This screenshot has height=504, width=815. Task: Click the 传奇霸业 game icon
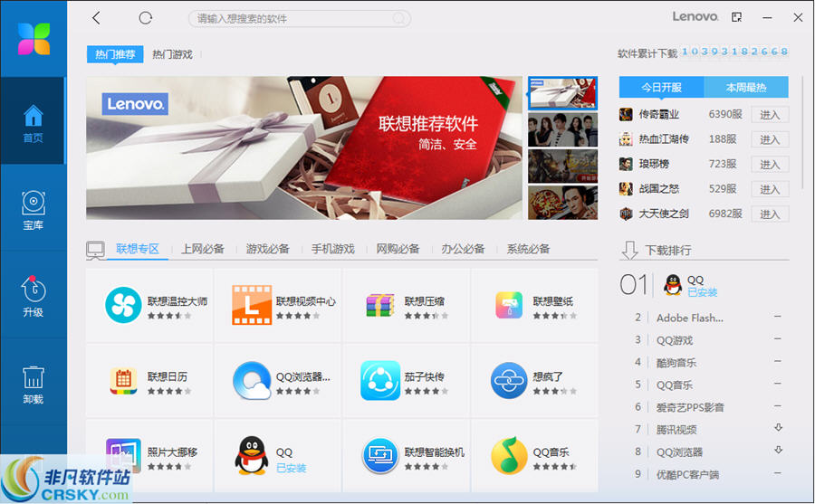tap(626, 114)
